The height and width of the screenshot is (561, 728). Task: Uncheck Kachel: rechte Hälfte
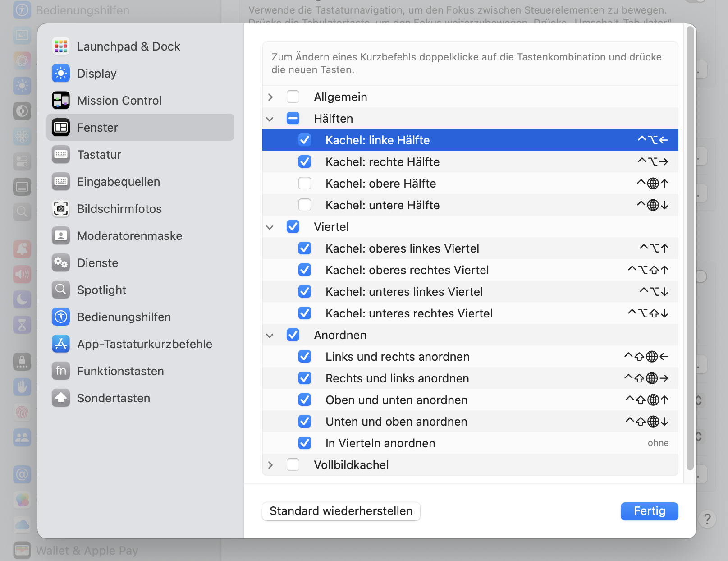click(305, 162)
